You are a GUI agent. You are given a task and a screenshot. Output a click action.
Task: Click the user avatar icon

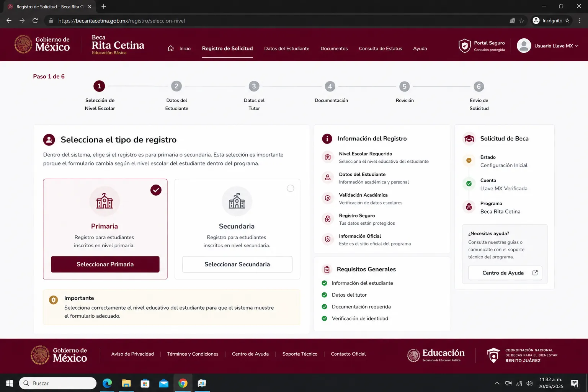coord(524,46)
